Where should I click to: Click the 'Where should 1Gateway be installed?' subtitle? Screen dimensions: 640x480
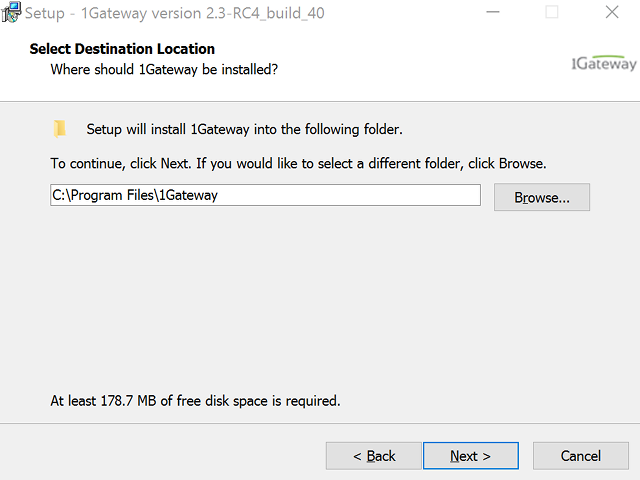point(164,69)
